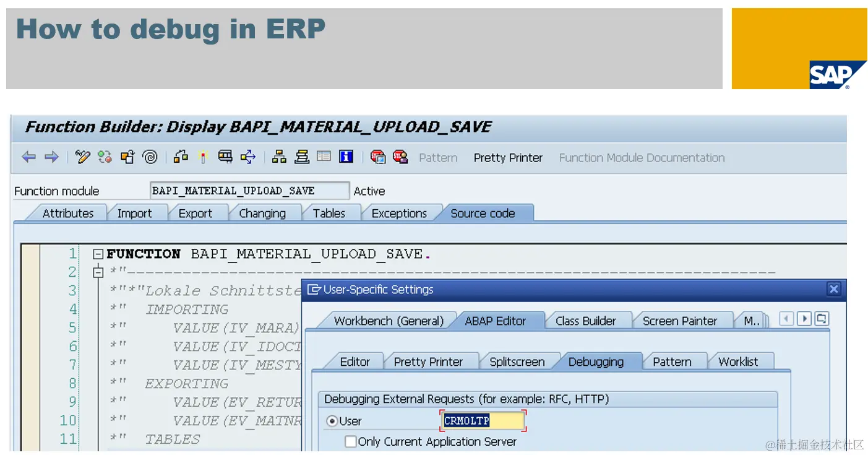Screen dimensions: 868x455
Task: Click the Debugging External Requests group title
Action: 466,399
